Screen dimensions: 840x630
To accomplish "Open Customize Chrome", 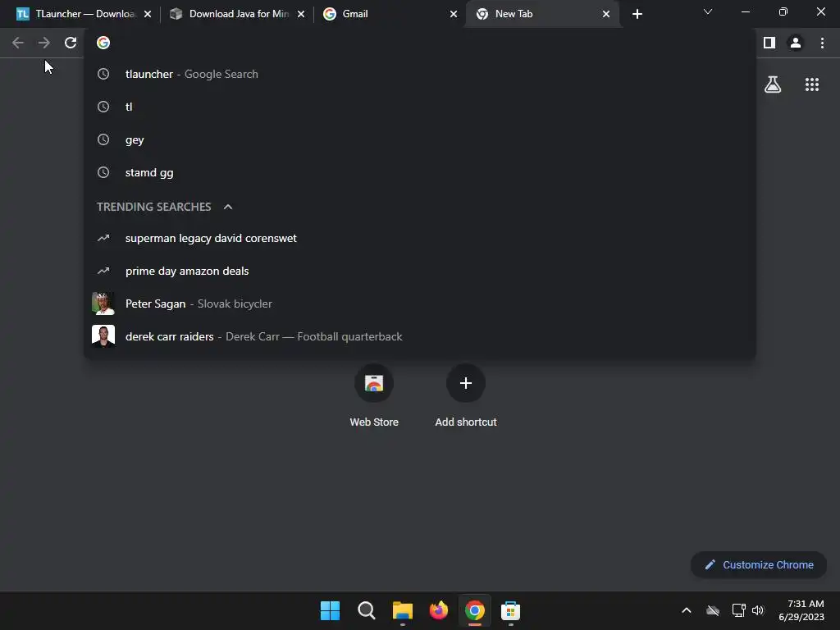I will coord(759,564).
